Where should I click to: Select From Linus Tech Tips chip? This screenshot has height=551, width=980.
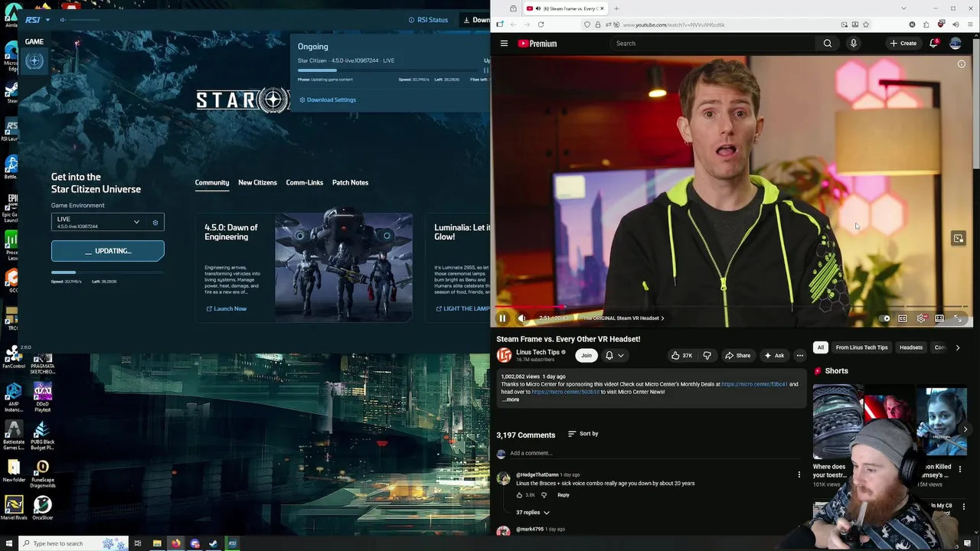coord(861,347)
